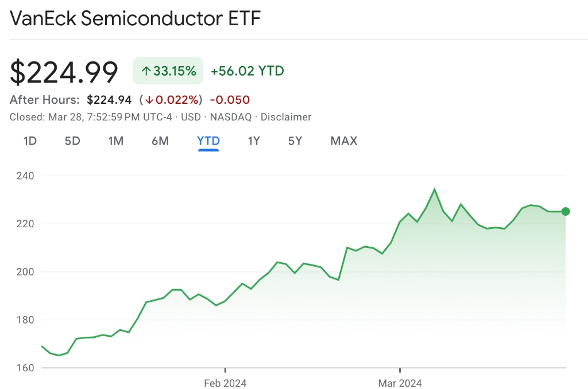Image resolution: width=588 pixels, height=389 pixels.
Task: Click the VanEck Semiconductor ETF title
Action: pos(136,18)
